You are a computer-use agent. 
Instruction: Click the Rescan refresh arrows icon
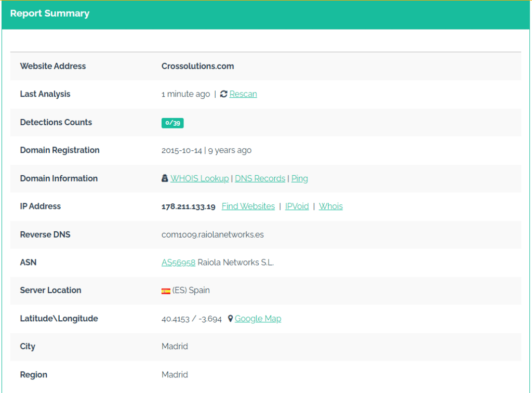point(223,94)
